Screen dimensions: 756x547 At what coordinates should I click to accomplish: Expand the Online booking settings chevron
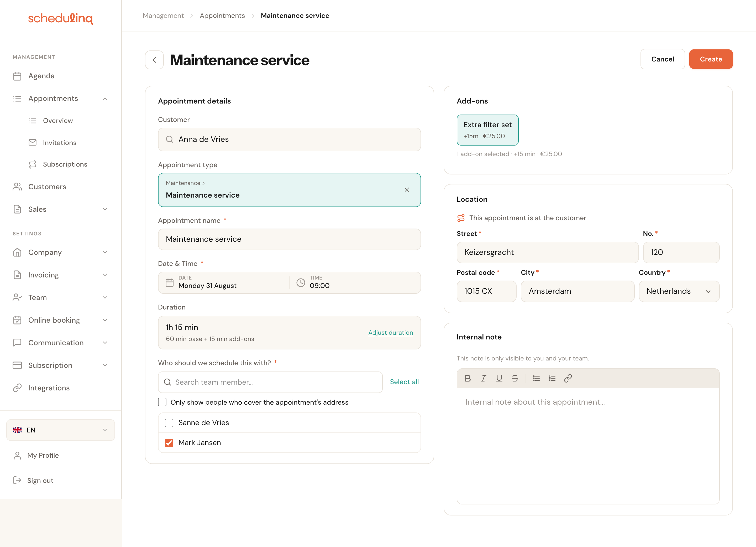105,320
